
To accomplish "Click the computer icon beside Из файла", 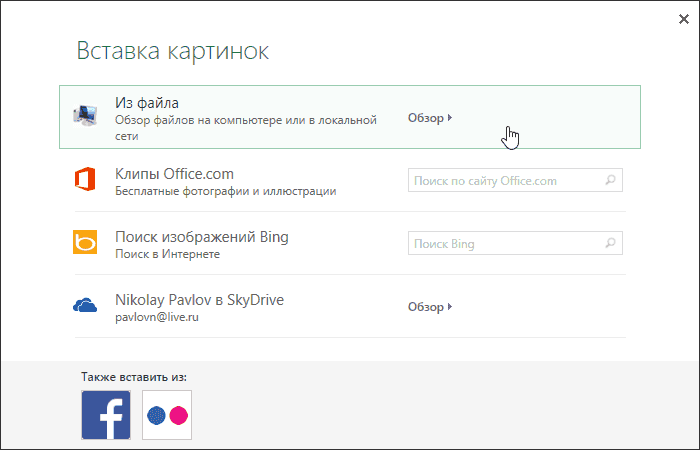I will 85,116.
